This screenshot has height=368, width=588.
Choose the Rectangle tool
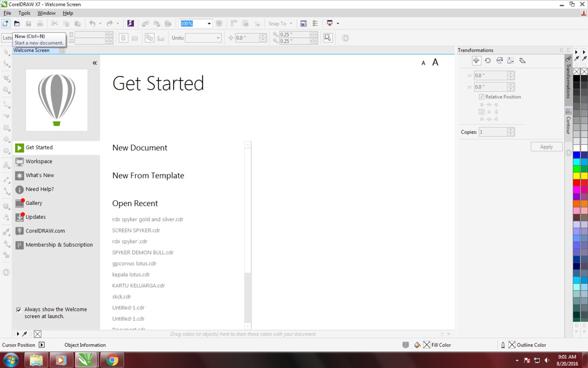[x=6, y=128]
